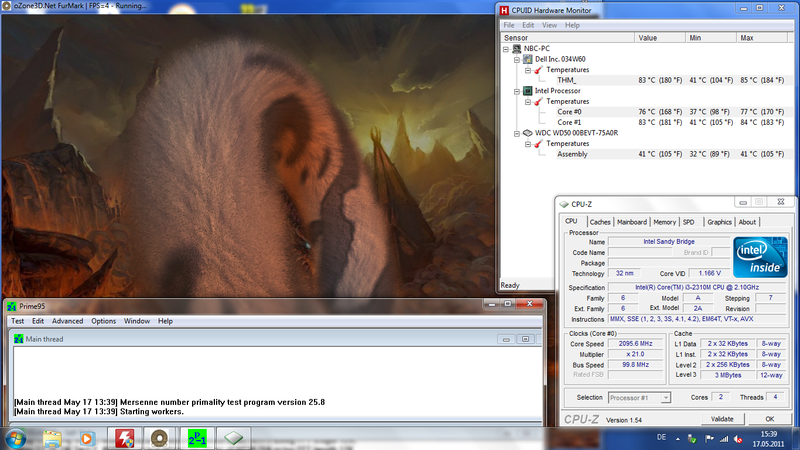The width and height of the screenshot is (800, 450).
Task: Collapse the NBC-PC tree node
Action: click(x=506, y=49)
